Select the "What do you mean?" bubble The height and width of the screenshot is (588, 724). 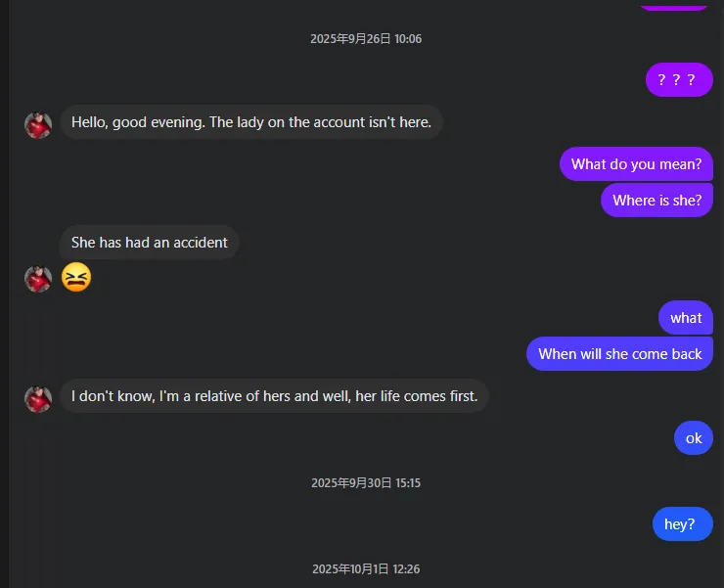(x=636, y=164)
